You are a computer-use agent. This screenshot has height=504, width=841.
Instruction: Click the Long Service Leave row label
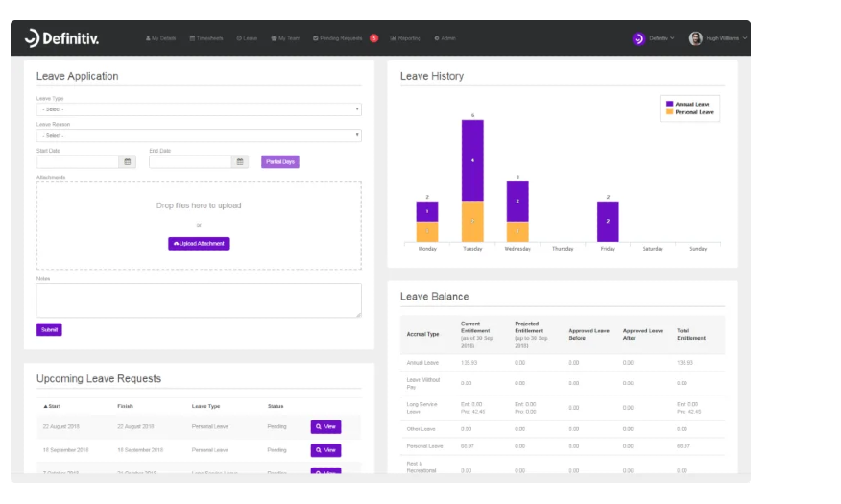pyautogui.click(x=421, y=408)
